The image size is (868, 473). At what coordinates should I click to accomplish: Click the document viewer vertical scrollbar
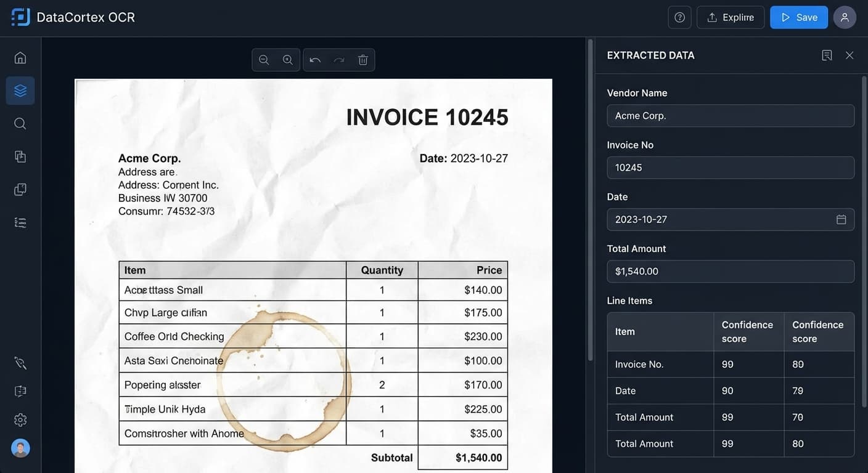[x=590, y=200]
